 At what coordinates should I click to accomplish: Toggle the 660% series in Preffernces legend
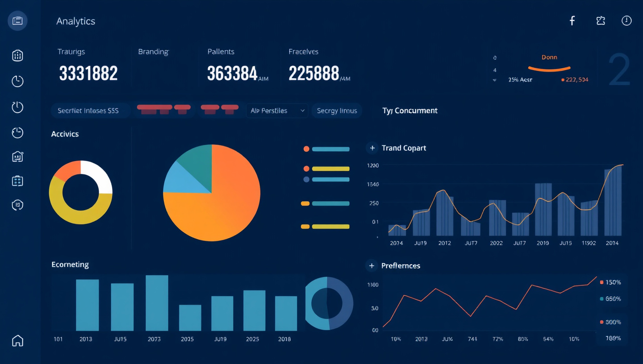click(x=610, y=299)
